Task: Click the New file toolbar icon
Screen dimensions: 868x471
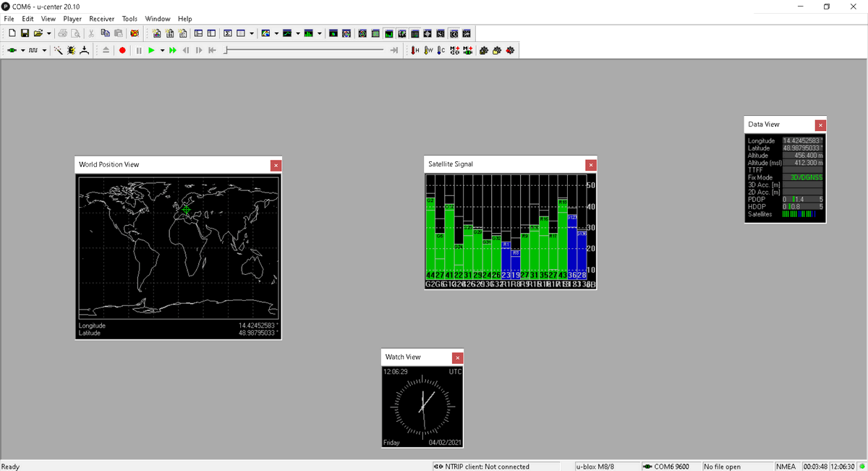Action: tap(12, 33)
